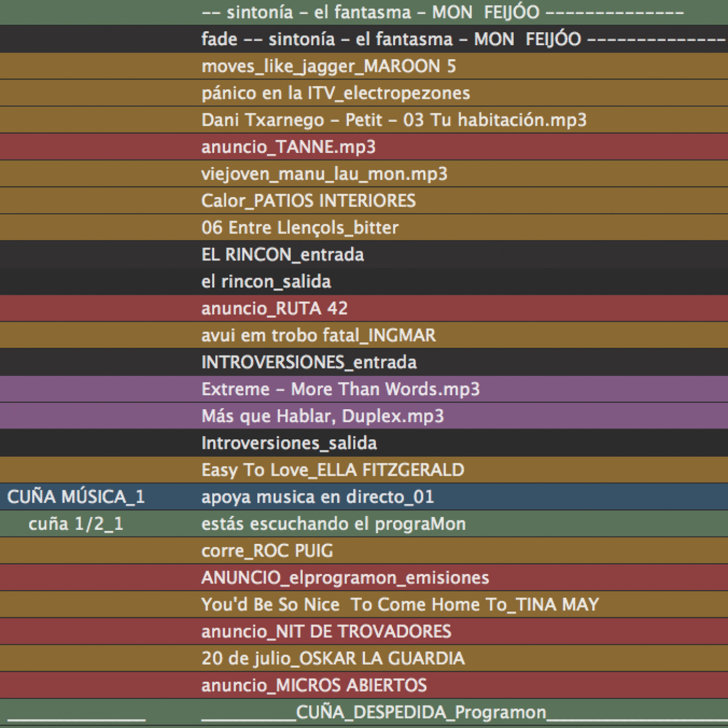Select the moves_like_jagger_MAROON 5 track
728x728 pixels.
pyautogui.click(x=328, y=66)
